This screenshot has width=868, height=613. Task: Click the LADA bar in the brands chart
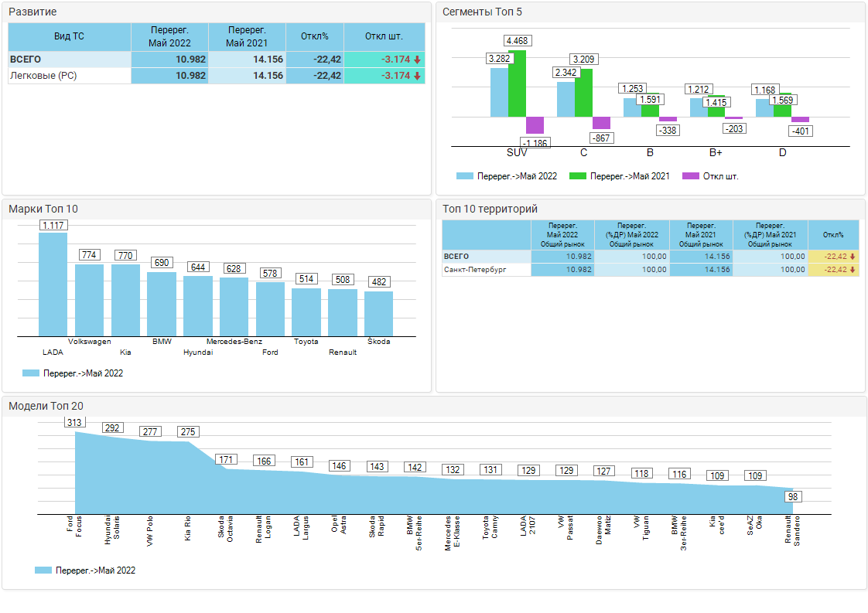tap(53, 284)
